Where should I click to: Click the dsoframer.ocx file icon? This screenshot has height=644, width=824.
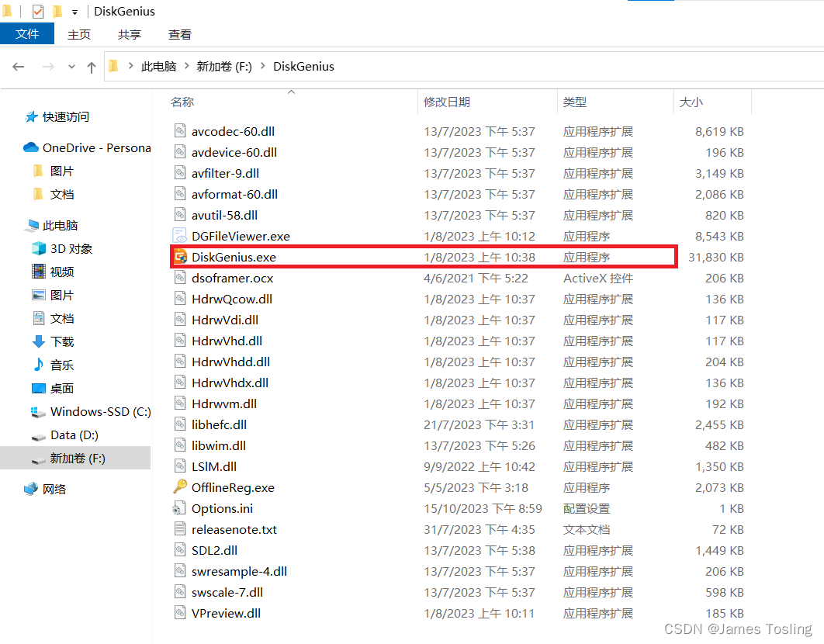(x=180, y=278)
